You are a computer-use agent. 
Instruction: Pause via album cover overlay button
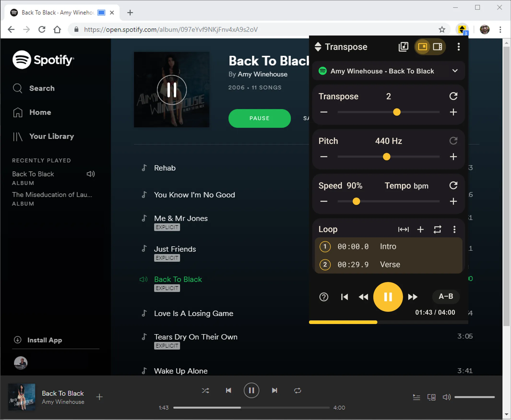click(x=172, y=90)
